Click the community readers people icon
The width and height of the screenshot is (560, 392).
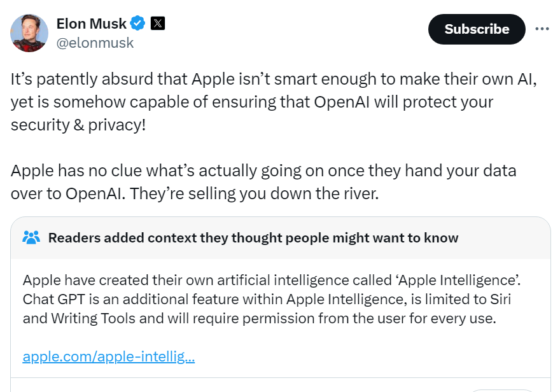(x=31, y=238)
